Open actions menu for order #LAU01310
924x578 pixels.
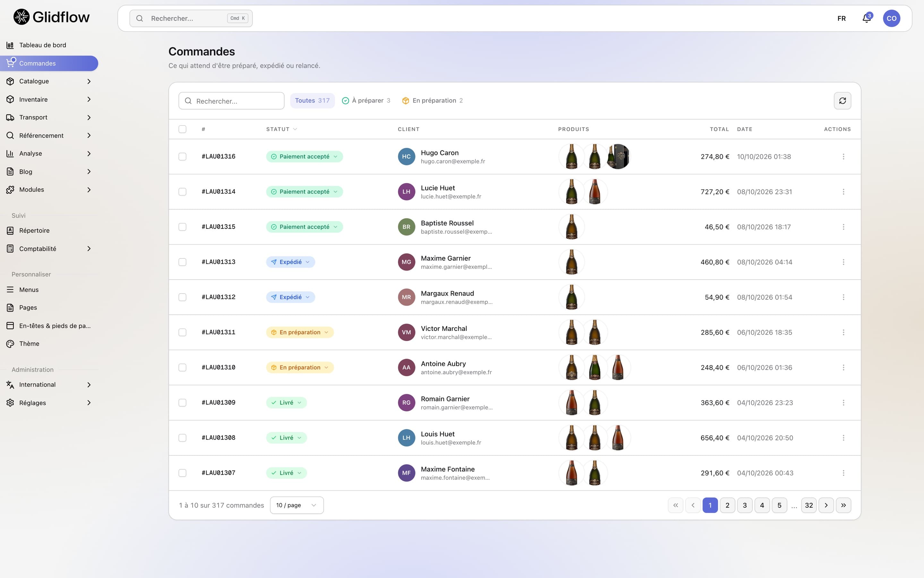843,367
